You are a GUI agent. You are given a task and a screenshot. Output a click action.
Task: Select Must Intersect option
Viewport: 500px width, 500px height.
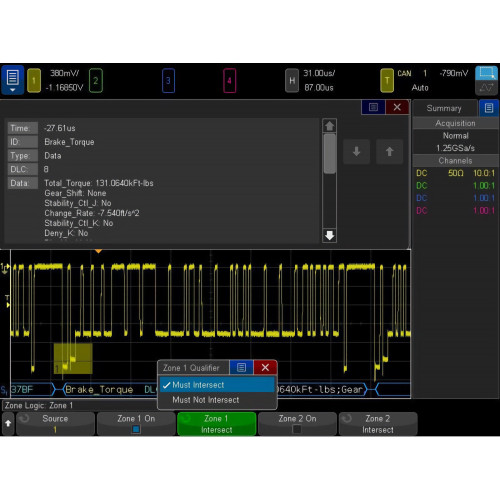pyautogui.click(x=217, y=385)
